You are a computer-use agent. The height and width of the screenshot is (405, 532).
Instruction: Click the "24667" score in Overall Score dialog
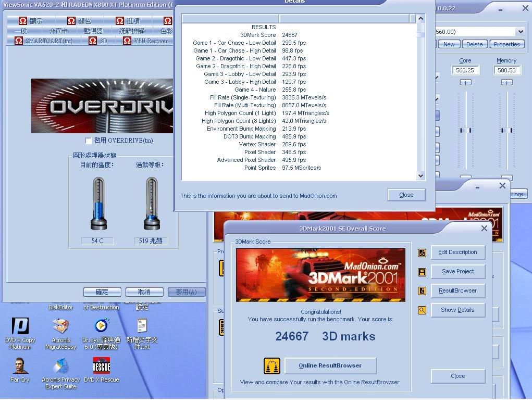tap(292, 336)
